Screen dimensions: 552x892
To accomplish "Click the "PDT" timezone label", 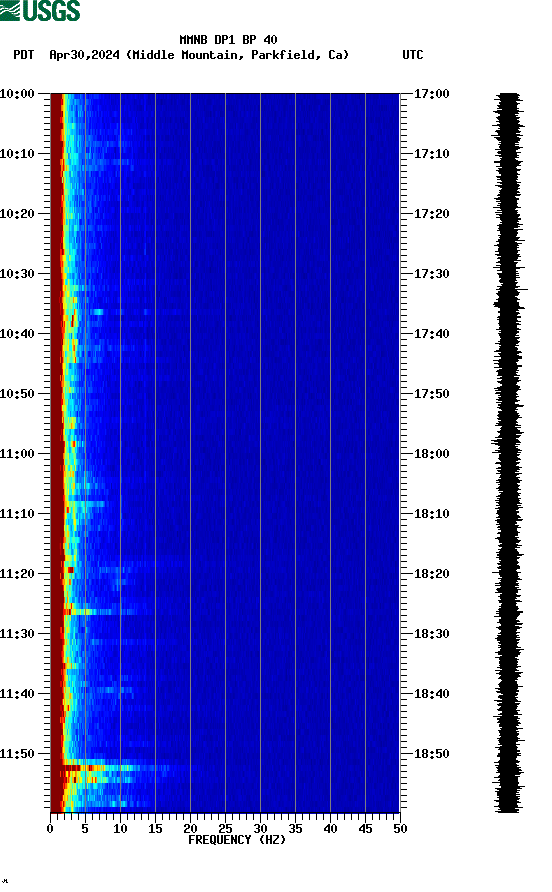I will coord(24,55).
